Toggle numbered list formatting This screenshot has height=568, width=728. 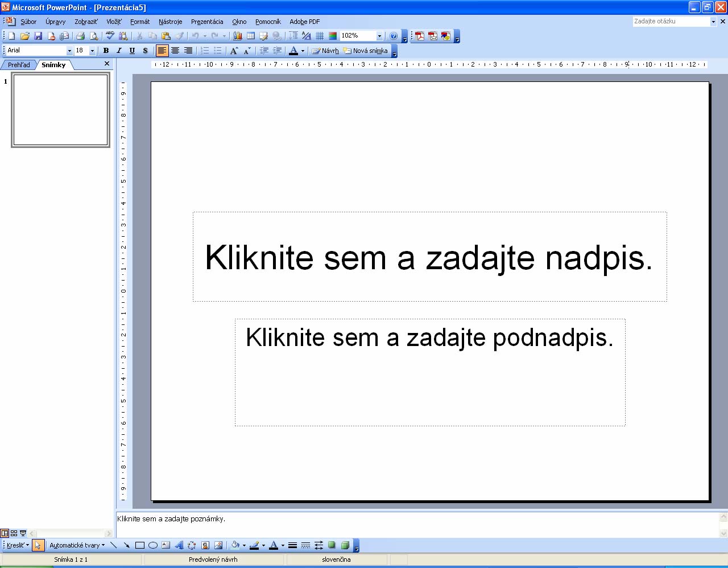click(x=205, y=51)
